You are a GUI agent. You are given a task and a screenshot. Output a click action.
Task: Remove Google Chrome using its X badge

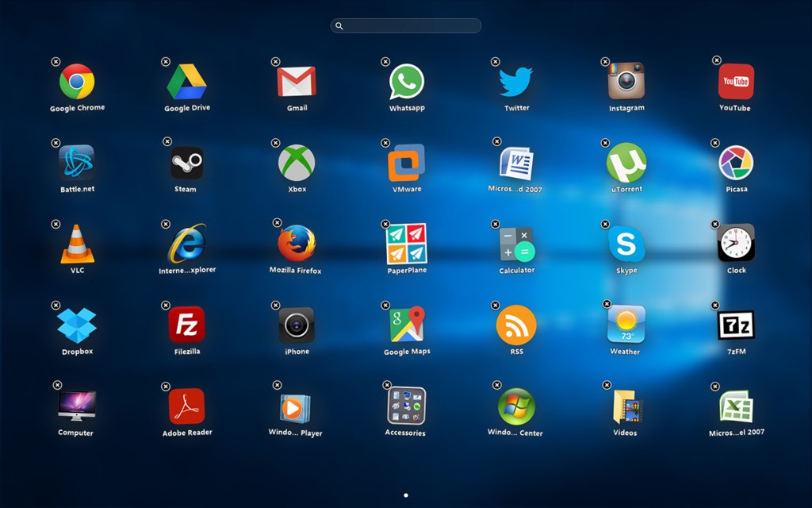(x=56, y=61)
